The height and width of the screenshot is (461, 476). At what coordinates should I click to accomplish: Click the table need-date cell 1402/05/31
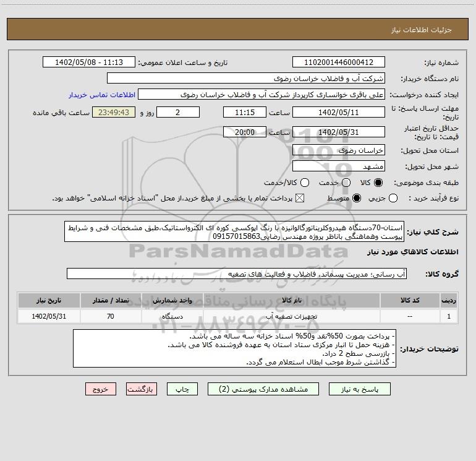click(x=49, y=316)
